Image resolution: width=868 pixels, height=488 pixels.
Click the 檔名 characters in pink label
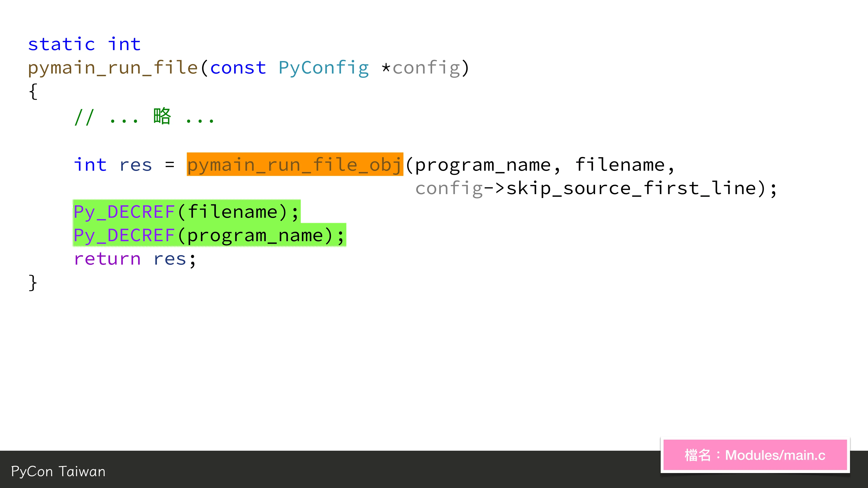(697, 455)
